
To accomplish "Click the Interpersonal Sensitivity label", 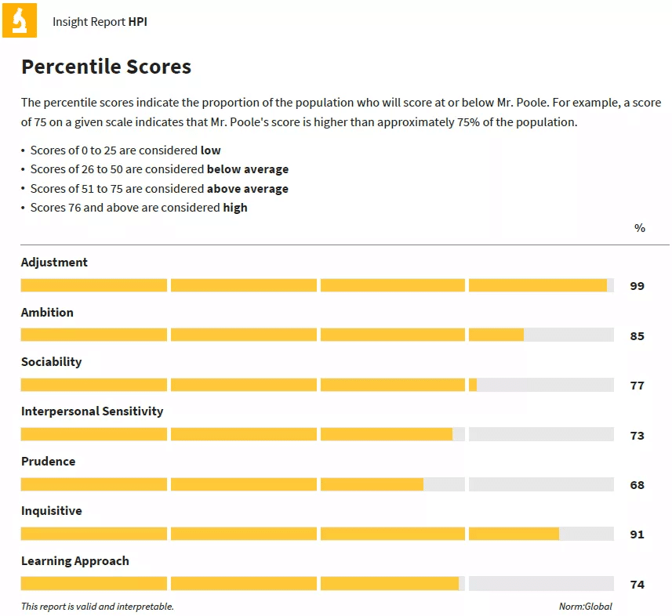I will 93,411.
